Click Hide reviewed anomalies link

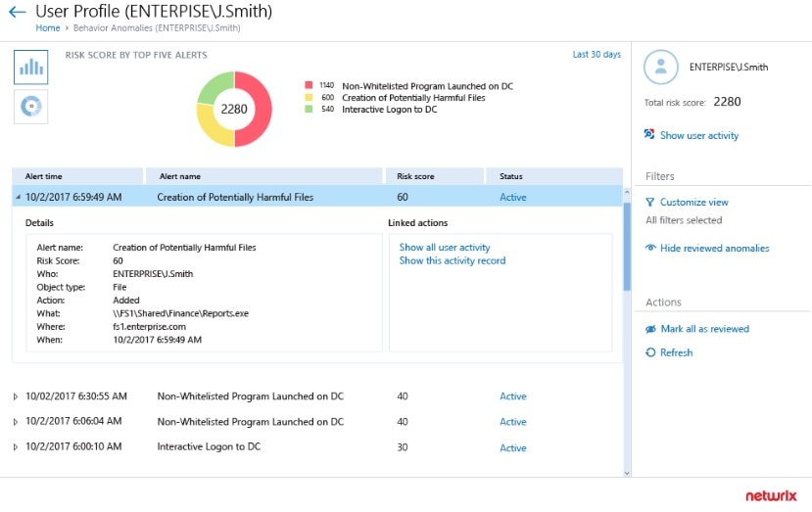point(715,248)
